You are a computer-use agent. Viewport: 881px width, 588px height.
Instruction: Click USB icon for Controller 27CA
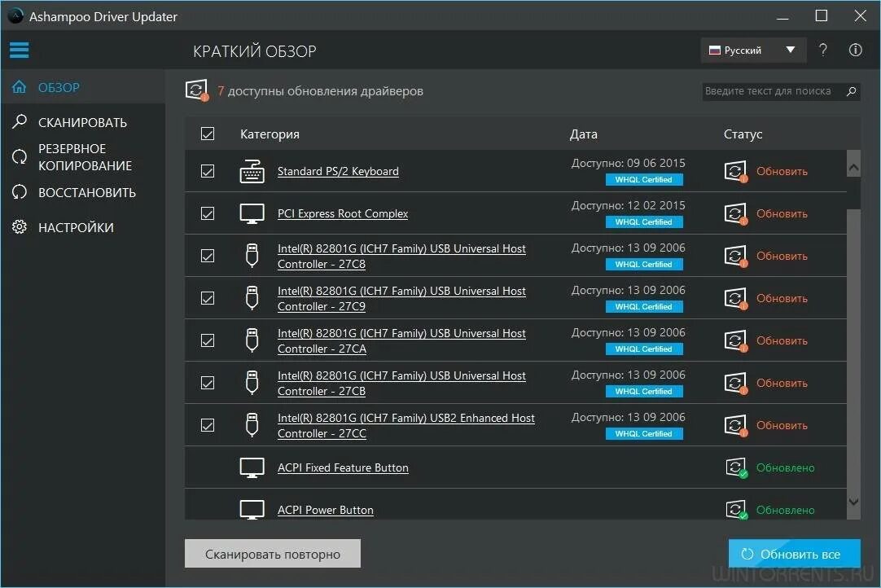(252, 340)
